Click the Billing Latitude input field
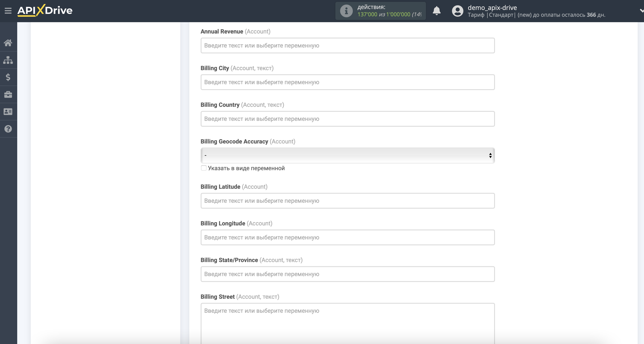Viewport: 644px width, 344px height. pos(348,201)
